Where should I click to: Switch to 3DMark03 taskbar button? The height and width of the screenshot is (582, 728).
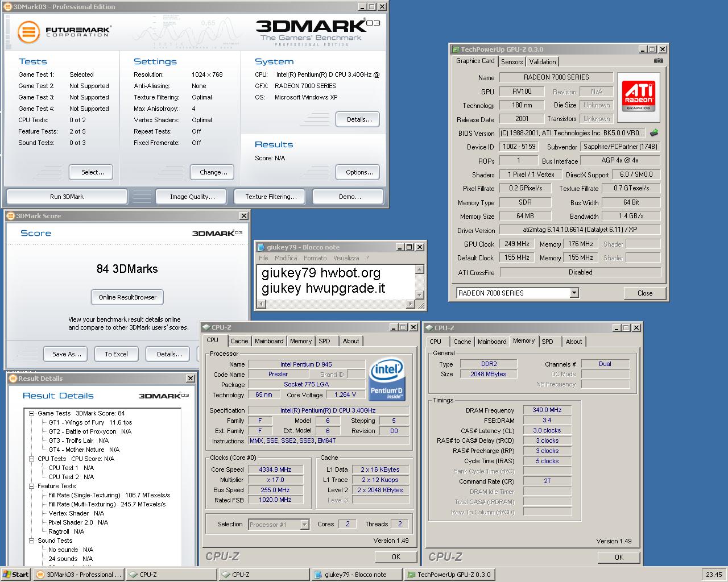coord(78,575)
